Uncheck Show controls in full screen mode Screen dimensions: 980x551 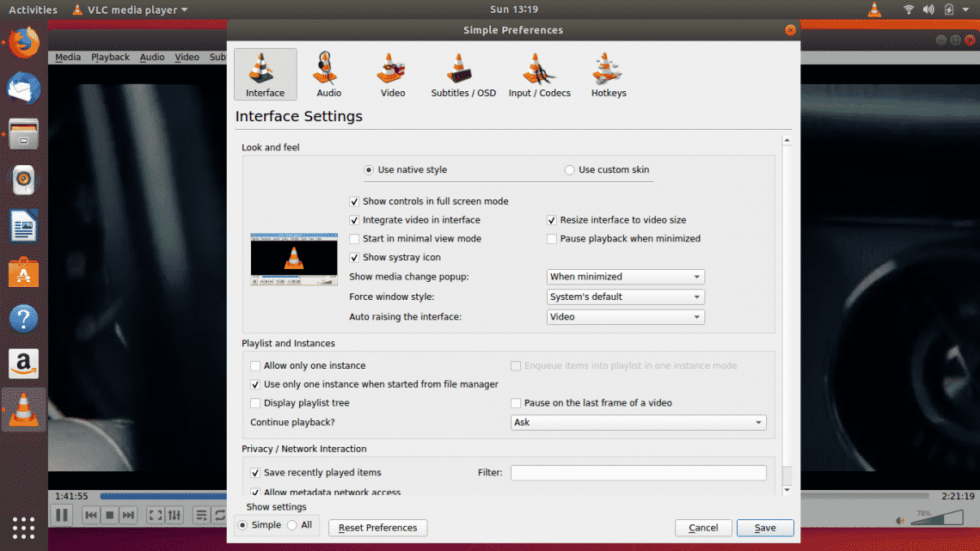pyautogui.click(x=354, y=201)
